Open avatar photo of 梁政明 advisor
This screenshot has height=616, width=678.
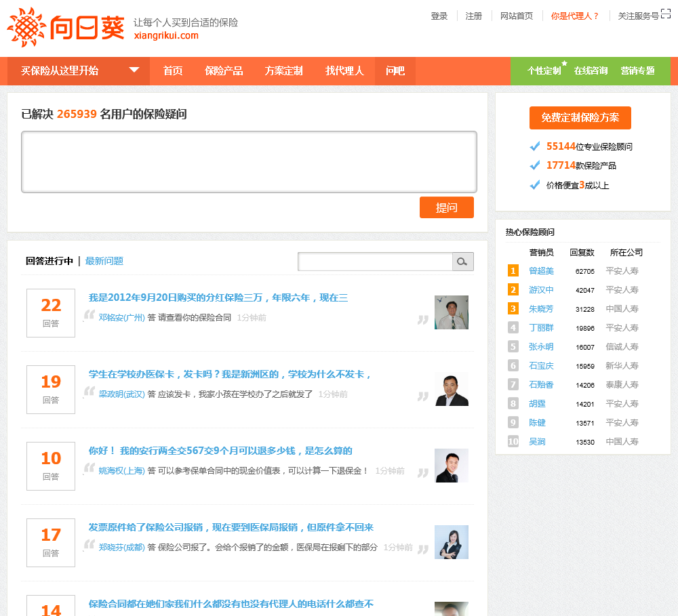pyautogui.click(x=451, y=389)
